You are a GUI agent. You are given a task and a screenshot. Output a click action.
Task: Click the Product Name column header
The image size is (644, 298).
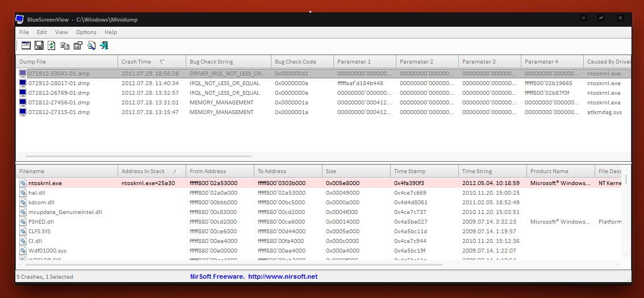point(561,171)
